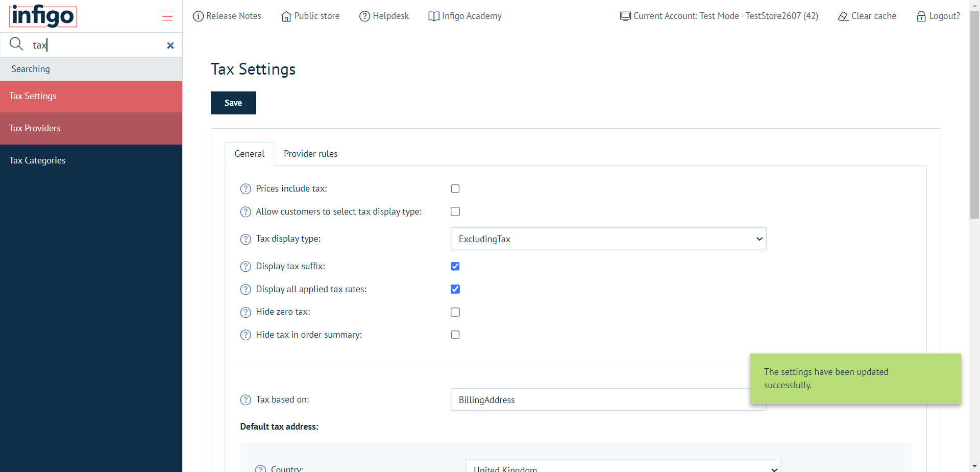Click help icon for Hide tax in order summary

[246, 335]
